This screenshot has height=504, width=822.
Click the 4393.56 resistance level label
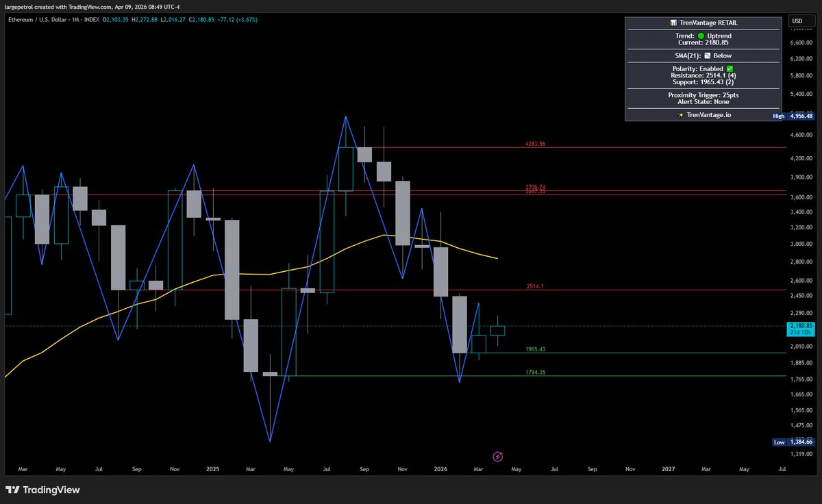tap(535, 144)
